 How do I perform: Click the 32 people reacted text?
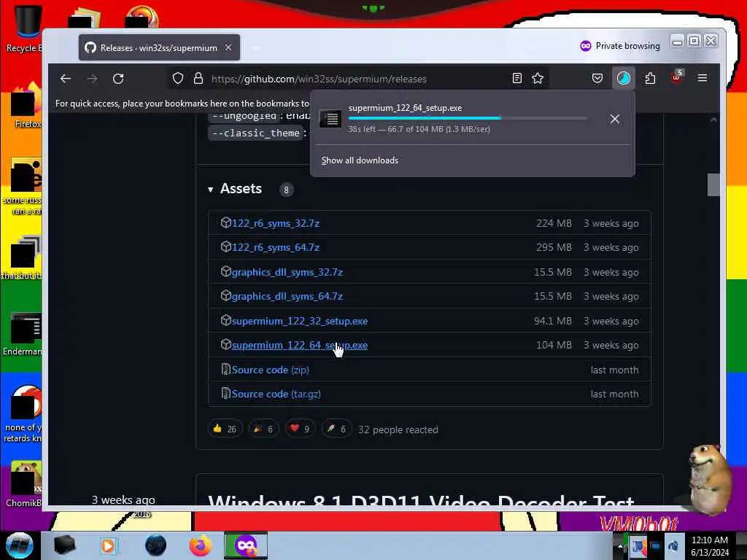pyautogui.click(x=398, y=429)
